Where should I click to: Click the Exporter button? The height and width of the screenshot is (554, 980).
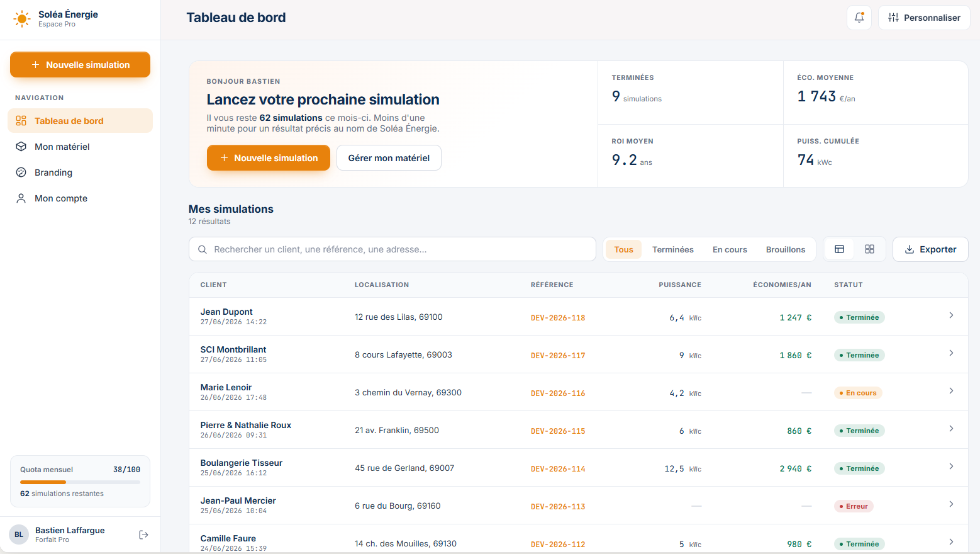coord(930,249)
